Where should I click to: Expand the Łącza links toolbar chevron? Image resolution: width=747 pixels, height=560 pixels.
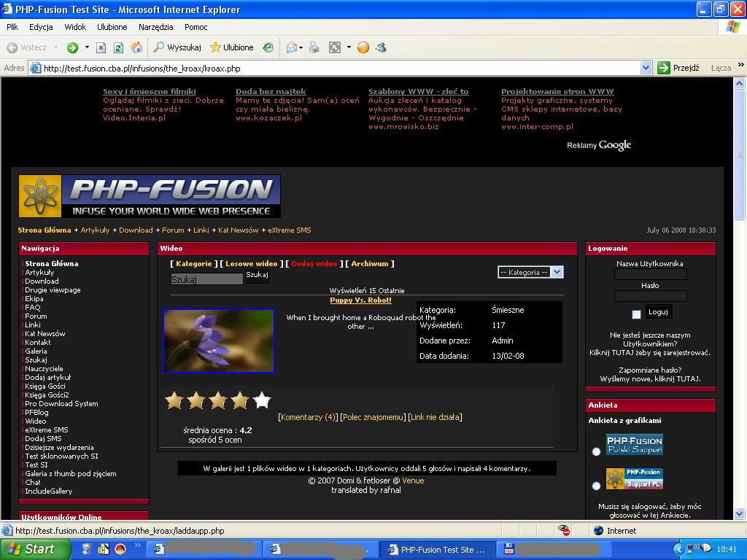740,65
